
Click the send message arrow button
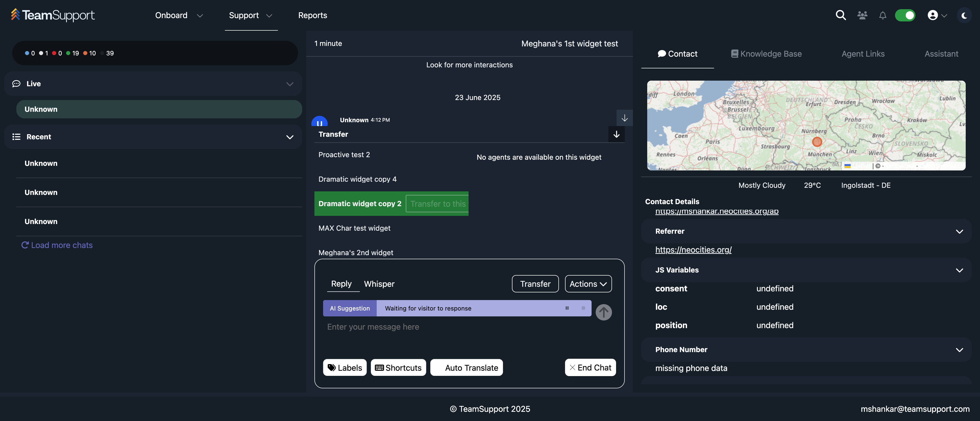(x=604, y=312)
